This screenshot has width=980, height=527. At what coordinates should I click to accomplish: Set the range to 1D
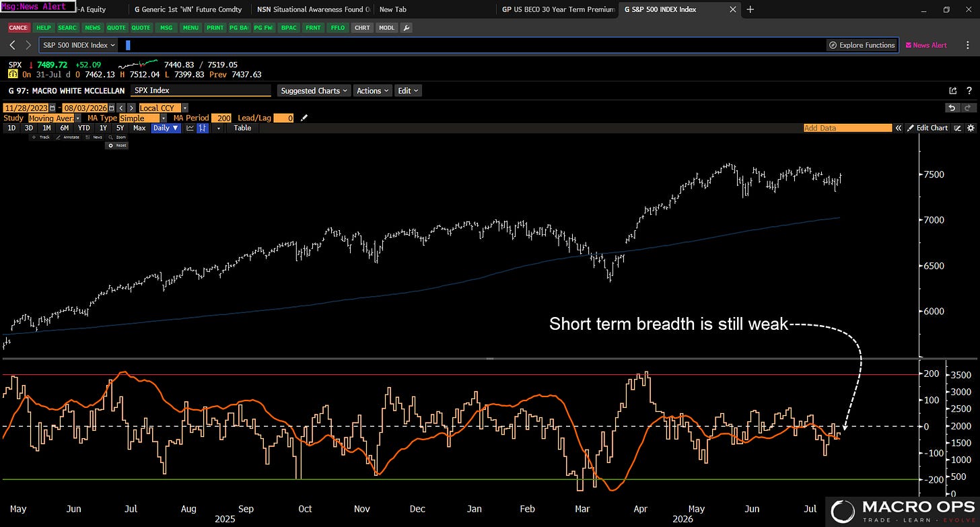[11, 128]
